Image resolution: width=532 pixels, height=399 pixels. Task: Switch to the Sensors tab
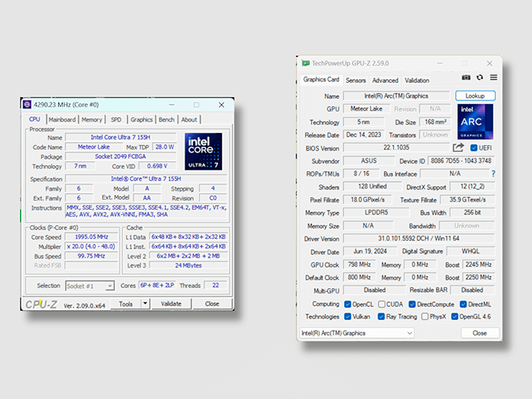pyautogui.click(x=356, y=81)
